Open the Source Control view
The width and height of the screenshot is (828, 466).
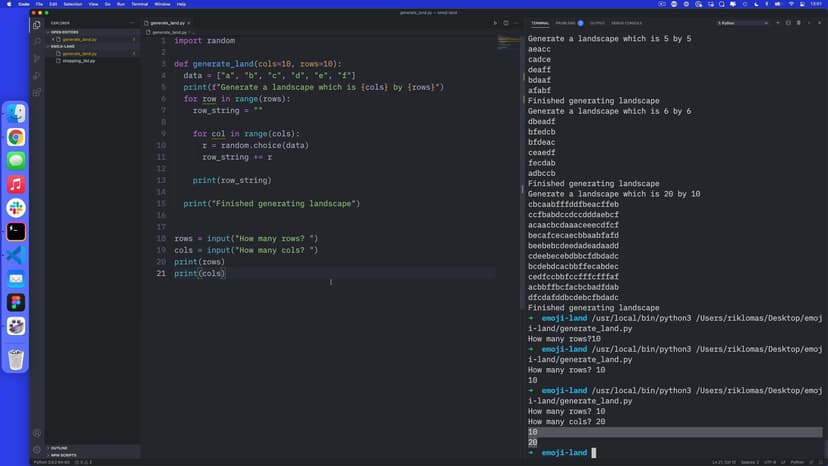pyautogui.click(x=37, y=58)
